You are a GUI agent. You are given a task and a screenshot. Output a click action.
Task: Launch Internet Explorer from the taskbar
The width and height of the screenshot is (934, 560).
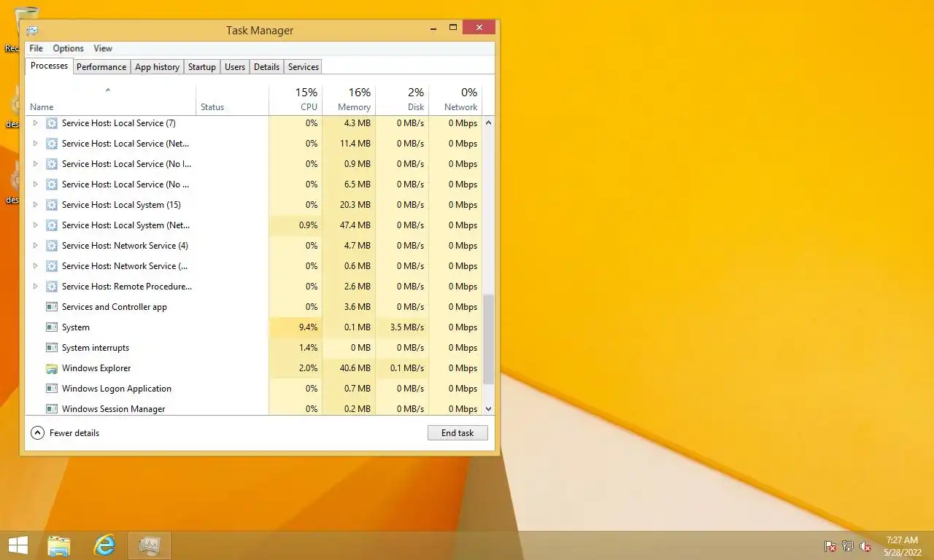pos(105,545)
